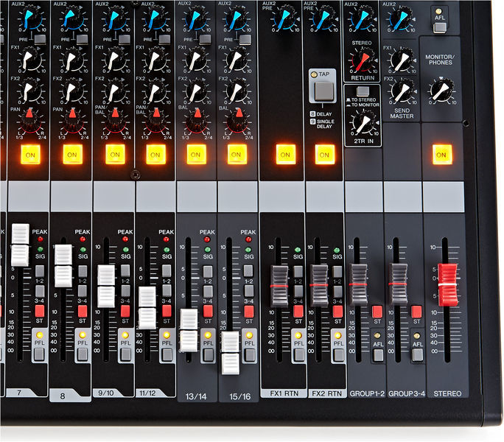This screenshot has width=504, height=442.
Task: Select channel 11/12 fader cap
Action: [147, 308]
